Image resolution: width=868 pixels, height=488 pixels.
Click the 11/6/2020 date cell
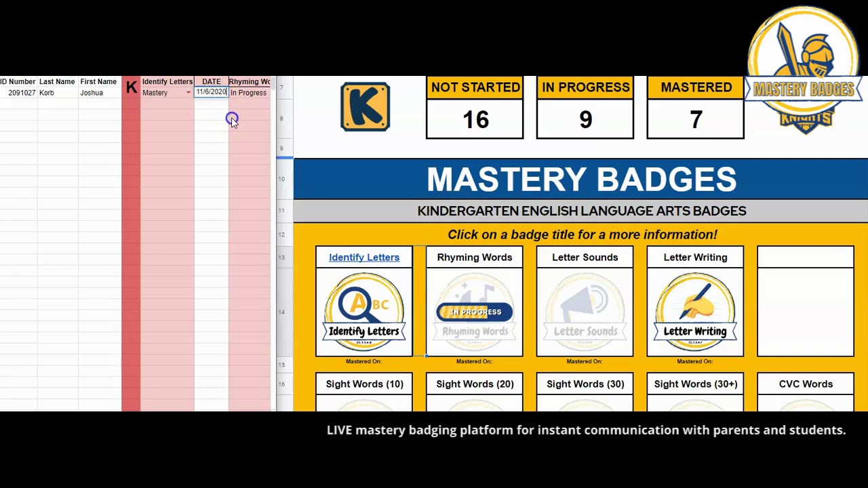(x=212, y=92)
